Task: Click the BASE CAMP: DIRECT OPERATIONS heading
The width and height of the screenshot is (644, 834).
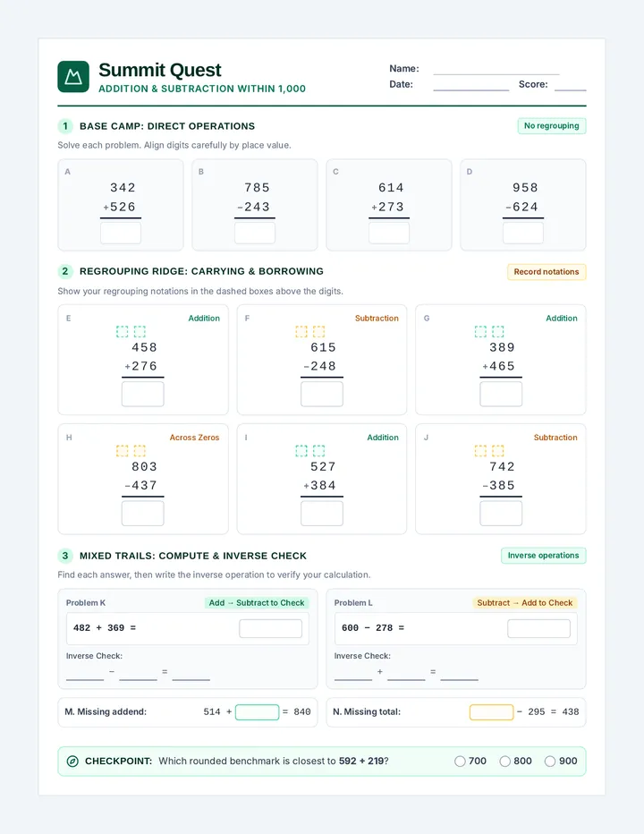Action: (x=167, y=126)
